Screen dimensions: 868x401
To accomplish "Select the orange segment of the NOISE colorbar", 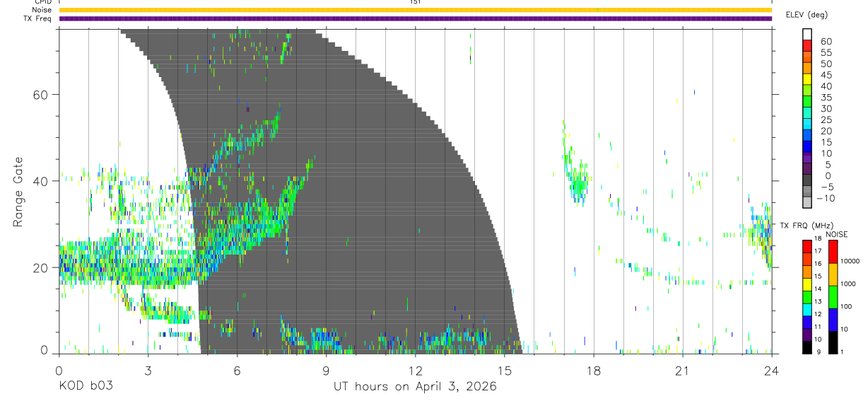I will (833, 274).
